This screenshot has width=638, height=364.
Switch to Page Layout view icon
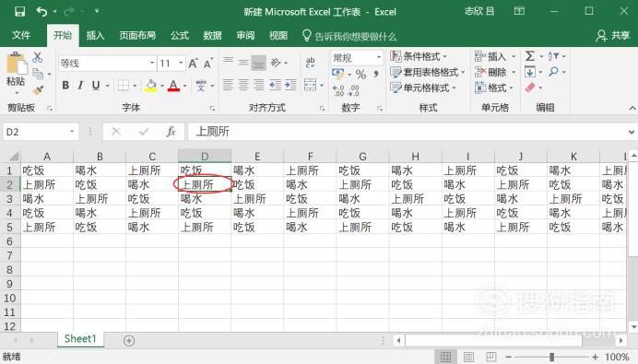468,357
